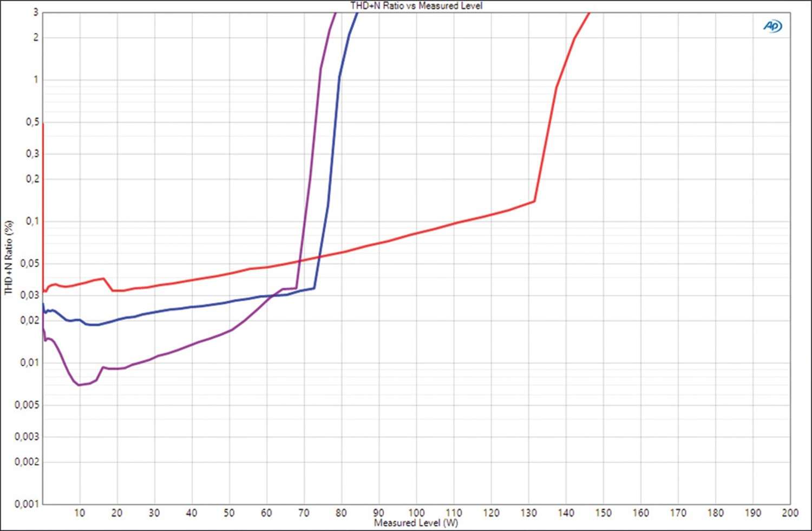812x531 pixels.
Task: Click the x-axis value 110
Action: tap(454, 513)
